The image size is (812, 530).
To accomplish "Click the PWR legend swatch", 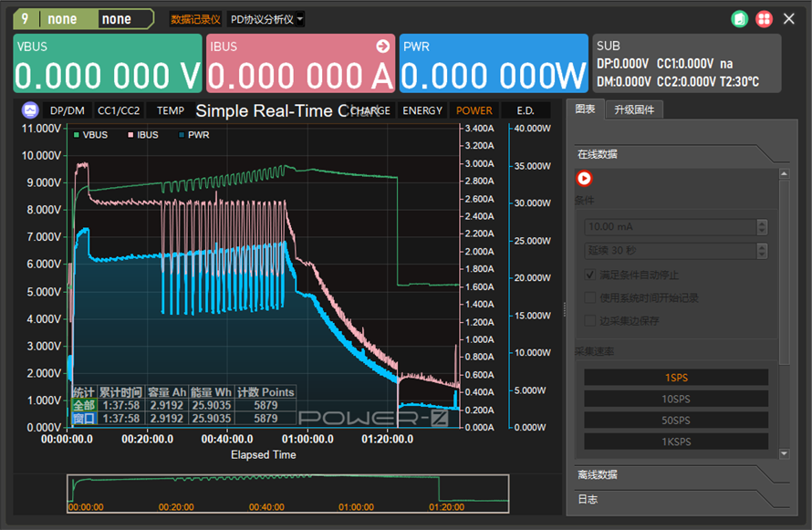I will coord(182,135).
